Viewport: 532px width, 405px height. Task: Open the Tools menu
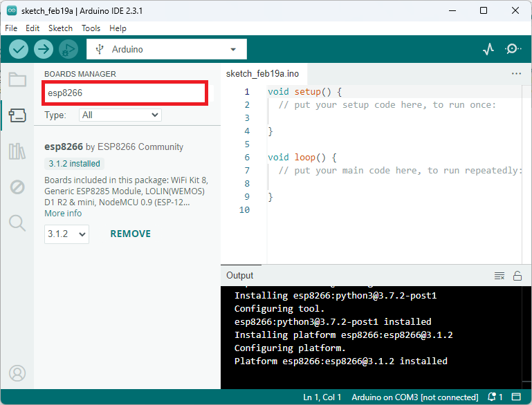[x=91, y=28]
